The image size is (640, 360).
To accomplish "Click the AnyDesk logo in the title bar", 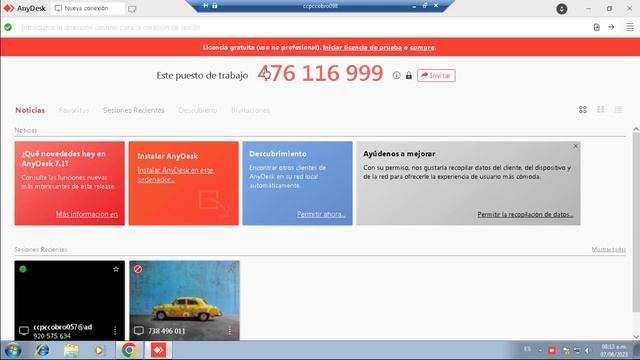I will pyautogui.click(x=9, y=8).
